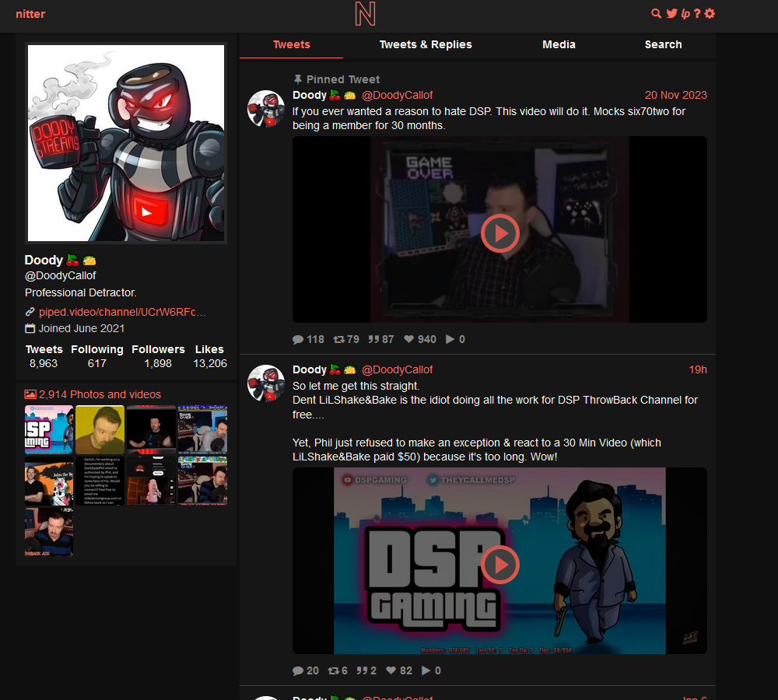The width and height of the screenshot is (778, 700).
Task: Click the Pinned Tweet label
Action: [x=343, y=79]
